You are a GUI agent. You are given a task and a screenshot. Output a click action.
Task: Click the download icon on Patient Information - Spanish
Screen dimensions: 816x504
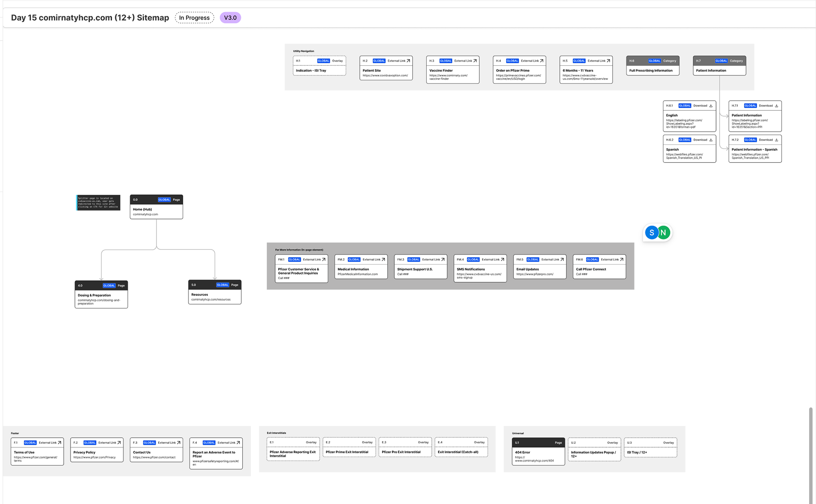(776, 140)
